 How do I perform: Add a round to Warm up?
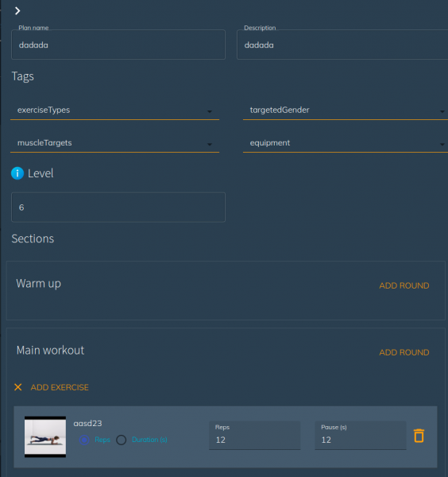click(404, 285)
